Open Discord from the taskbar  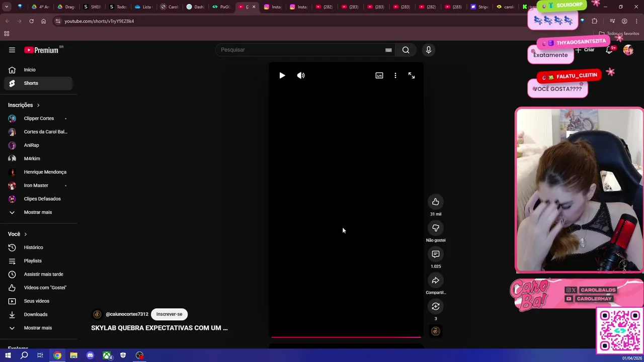click(90, 355)
